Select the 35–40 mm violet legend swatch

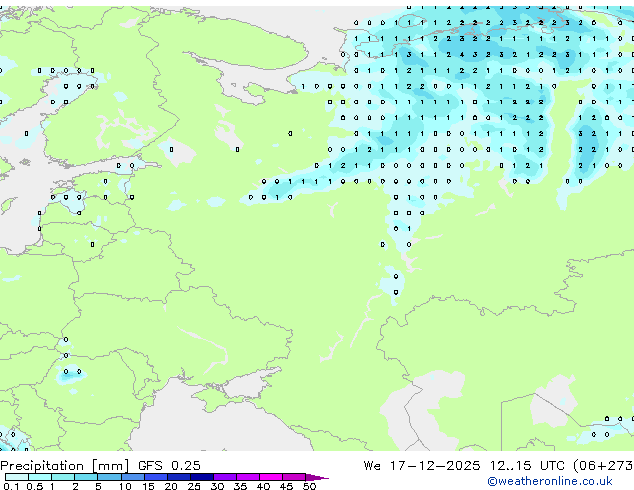click(247, 477)
